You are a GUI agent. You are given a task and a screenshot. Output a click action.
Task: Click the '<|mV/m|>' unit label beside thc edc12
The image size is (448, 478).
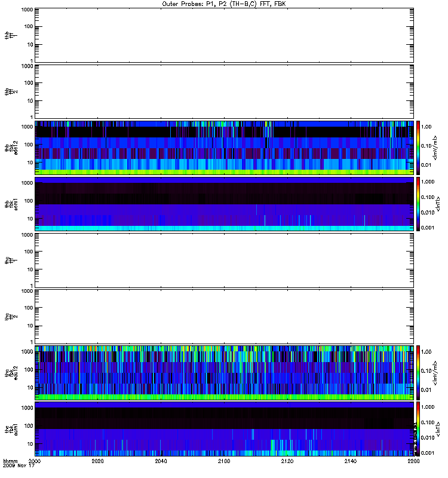click(435, 373)
